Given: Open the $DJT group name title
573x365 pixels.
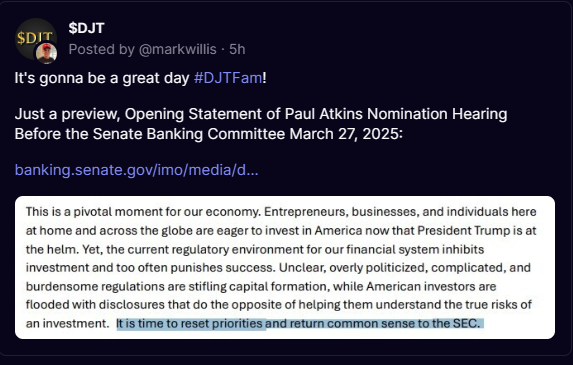Looking at the screenshot, I should [x=87, y=28].
